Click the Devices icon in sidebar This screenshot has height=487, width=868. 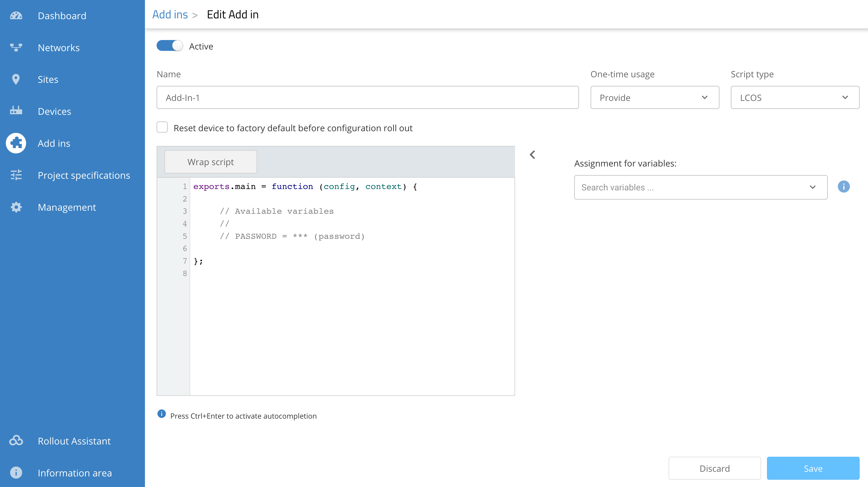16,111
